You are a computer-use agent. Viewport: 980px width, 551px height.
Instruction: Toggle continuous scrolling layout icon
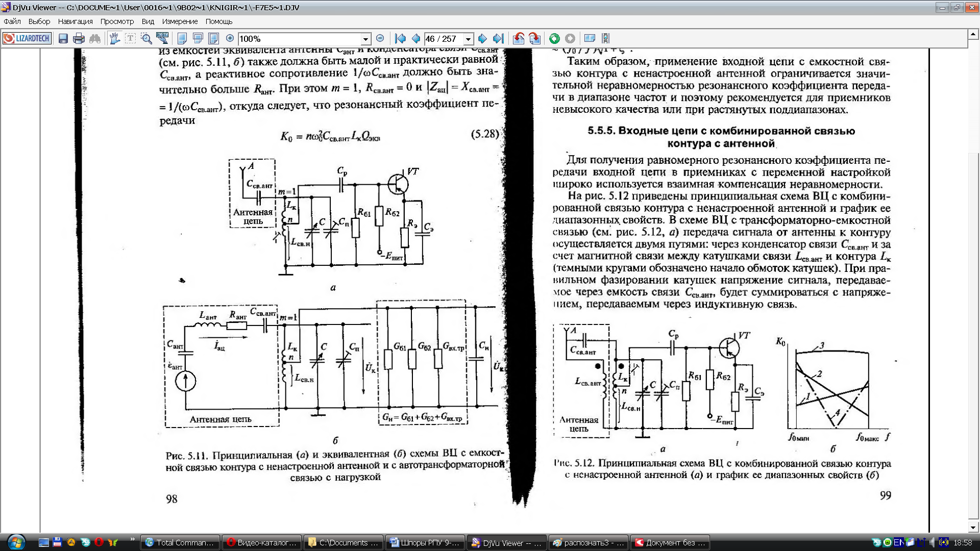click(606, 38)
